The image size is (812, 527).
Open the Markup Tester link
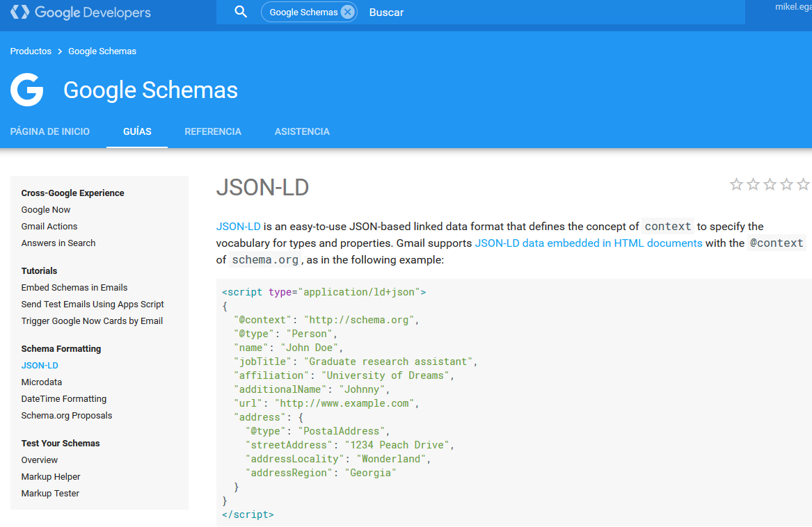(50, 494)
